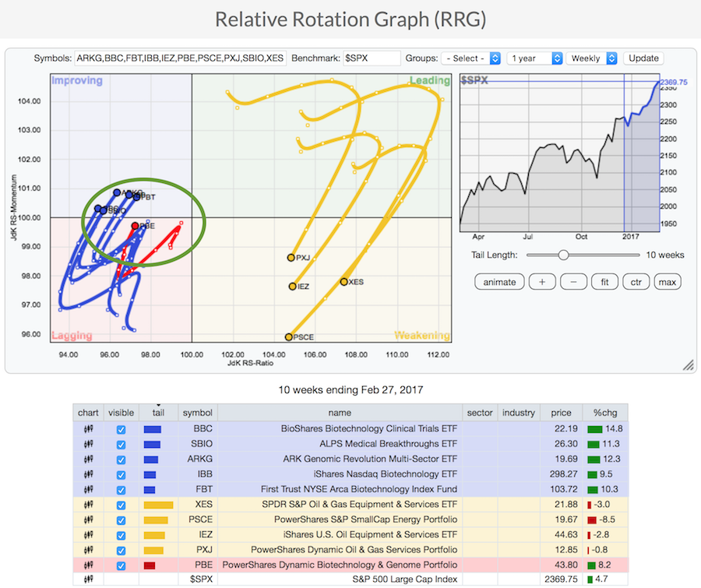Viewport: 701px width, 588px height.
Task: Open the chart icon for BBC row
Action: [x=88, y=429]
